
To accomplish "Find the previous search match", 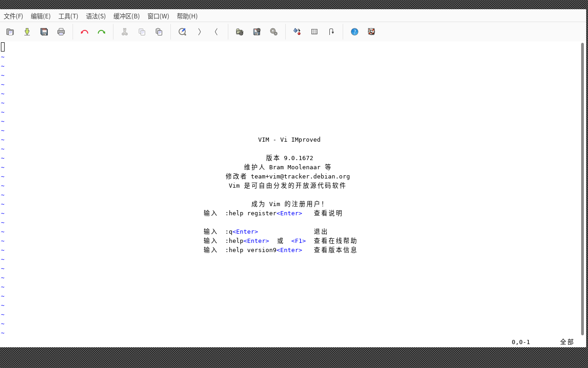I will tap(216, 31).
